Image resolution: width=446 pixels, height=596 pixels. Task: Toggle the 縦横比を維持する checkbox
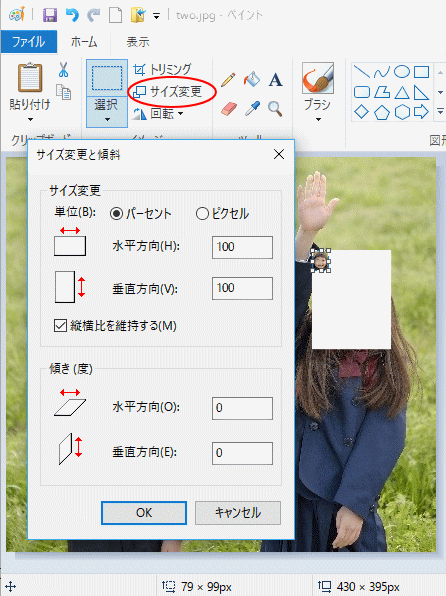coord(60,326)
